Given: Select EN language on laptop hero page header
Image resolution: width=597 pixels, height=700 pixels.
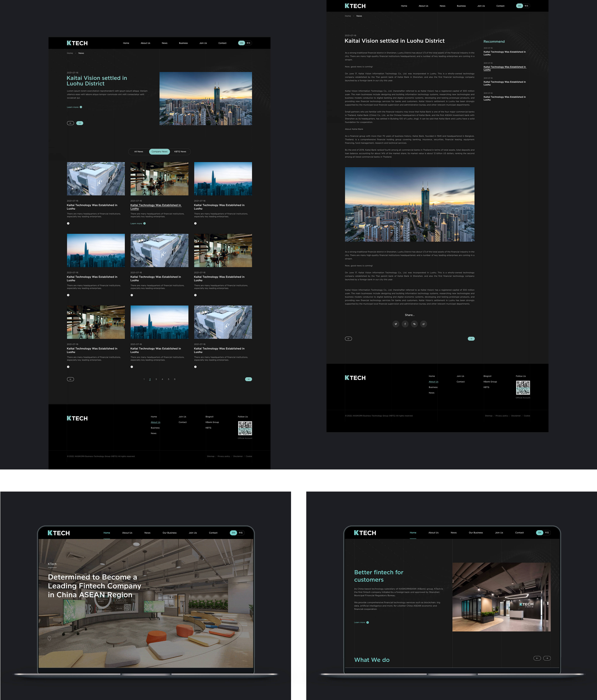Looking at the screenshot, I should [233, 533].
